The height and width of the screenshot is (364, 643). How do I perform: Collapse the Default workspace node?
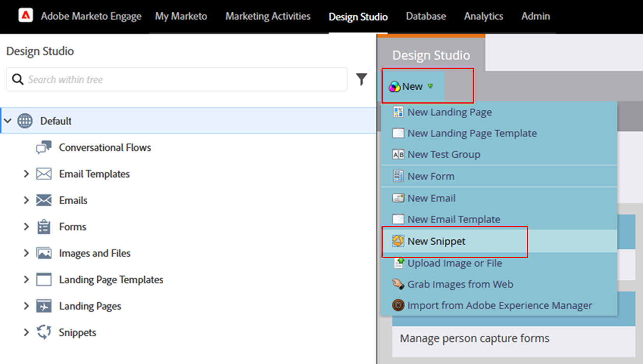8,121
